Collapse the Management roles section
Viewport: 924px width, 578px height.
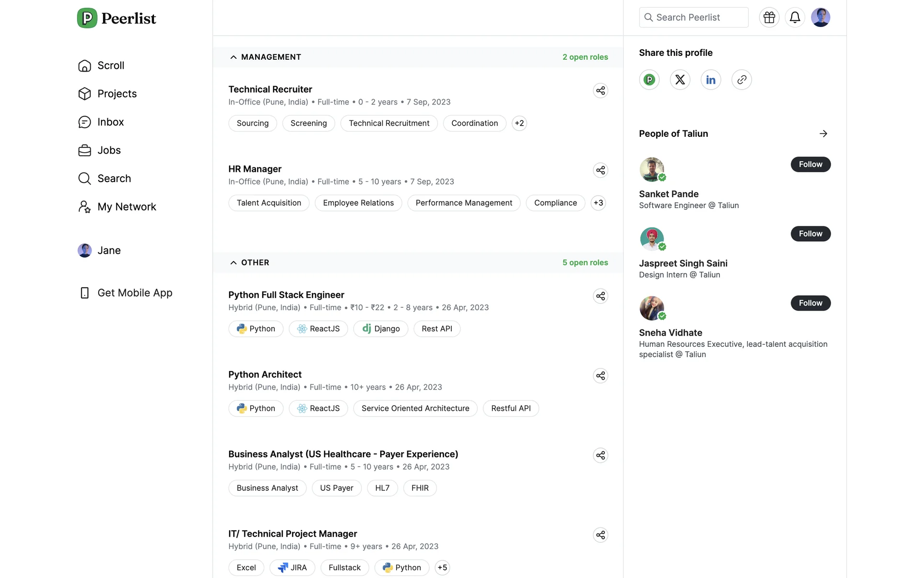coord(233,57)
